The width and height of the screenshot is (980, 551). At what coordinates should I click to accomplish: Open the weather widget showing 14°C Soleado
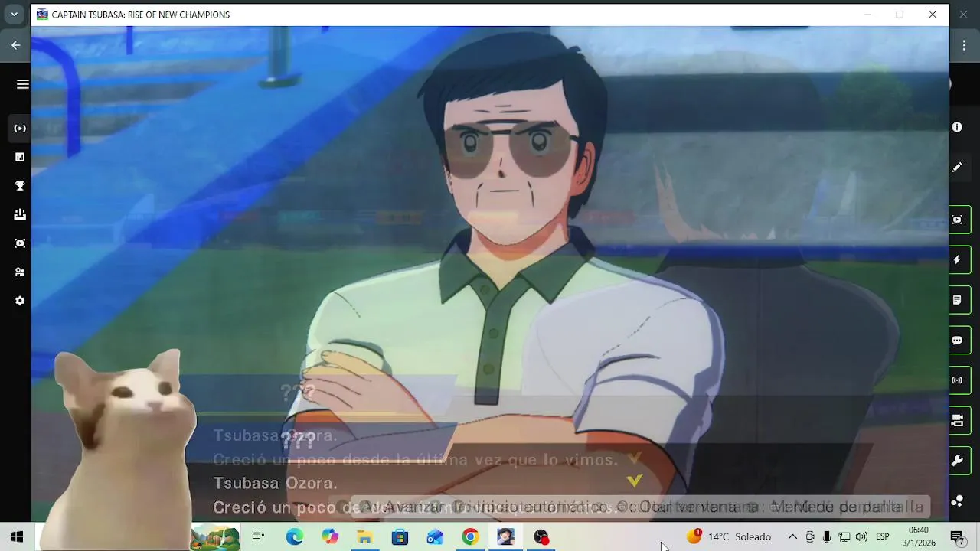729,537
